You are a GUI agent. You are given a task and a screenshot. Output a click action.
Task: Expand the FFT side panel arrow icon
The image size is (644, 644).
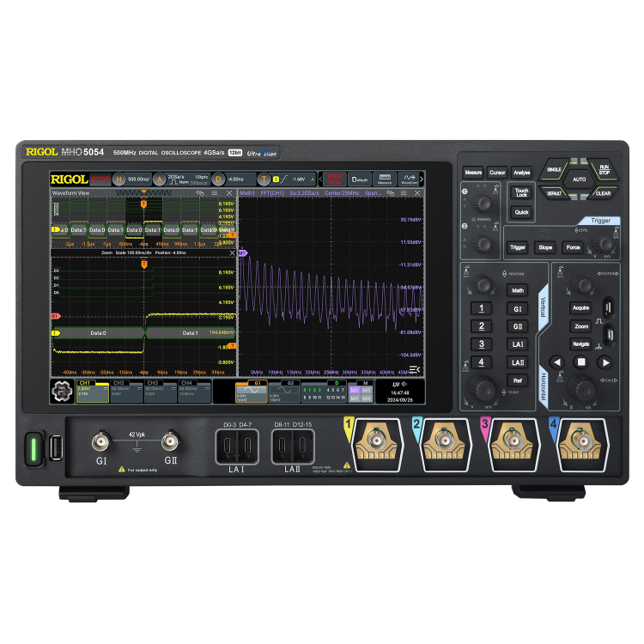click(x=415, y=369)
